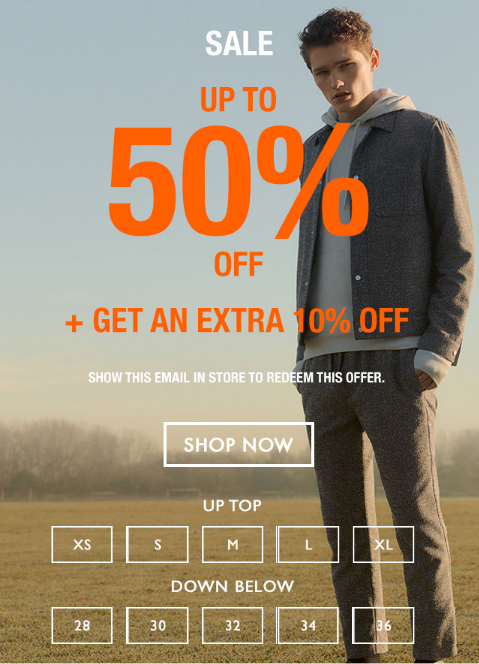The image size is (479, 664).
Task: Open the 50% discount headline
Action: [238, 181]
